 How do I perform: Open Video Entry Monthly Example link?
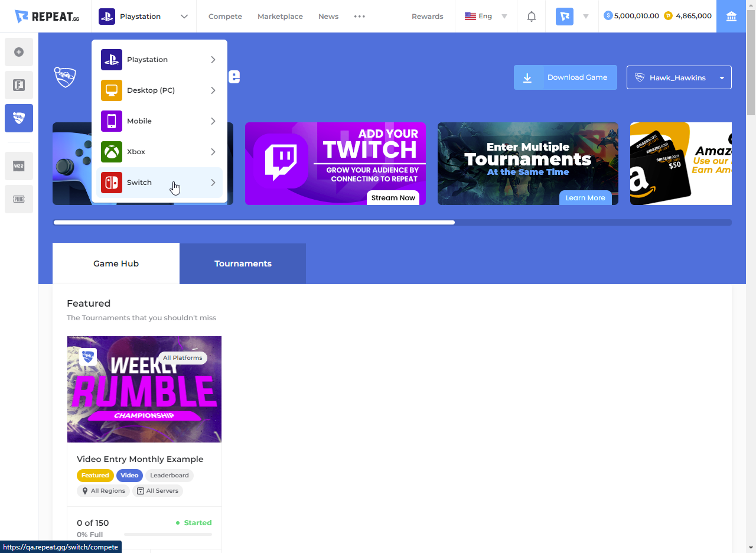tap(140, 459)
